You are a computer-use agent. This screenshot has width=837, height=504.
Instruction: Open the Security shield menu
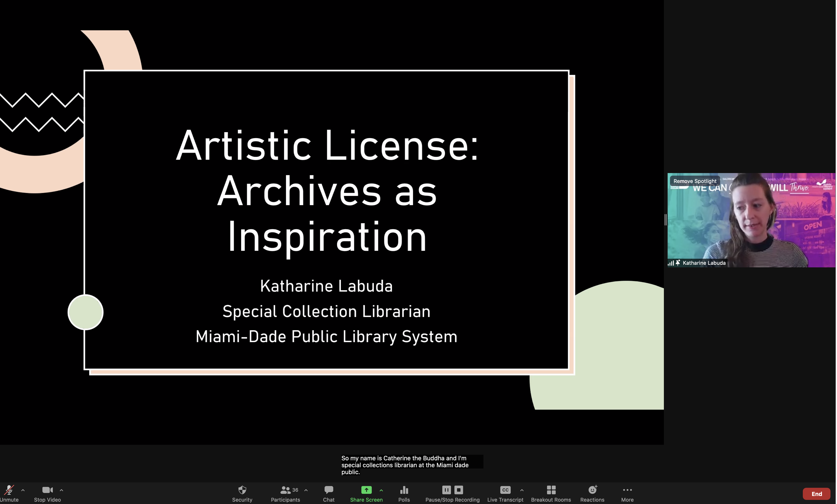click(x=242, y=490)
